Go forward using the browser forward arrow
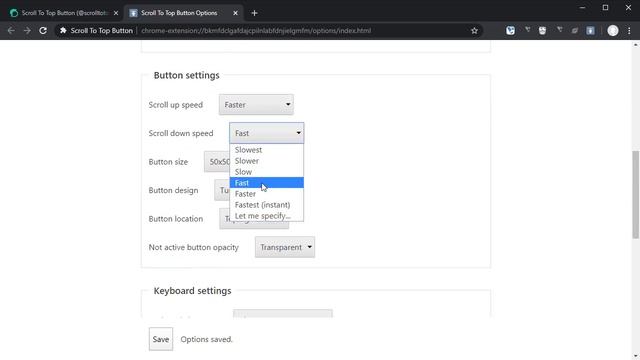This screenshot has height=360, width=640. [x=27, y=31]
